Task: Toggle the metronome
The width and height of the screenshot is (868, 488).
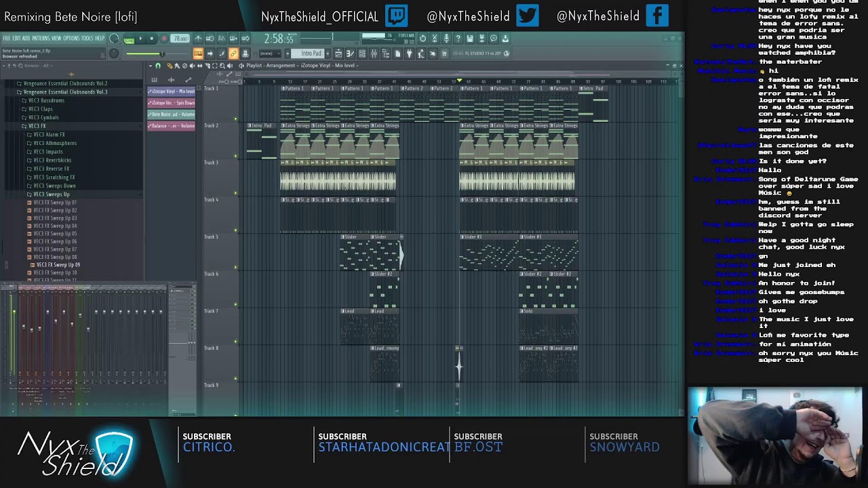Action: click(198, 39)
